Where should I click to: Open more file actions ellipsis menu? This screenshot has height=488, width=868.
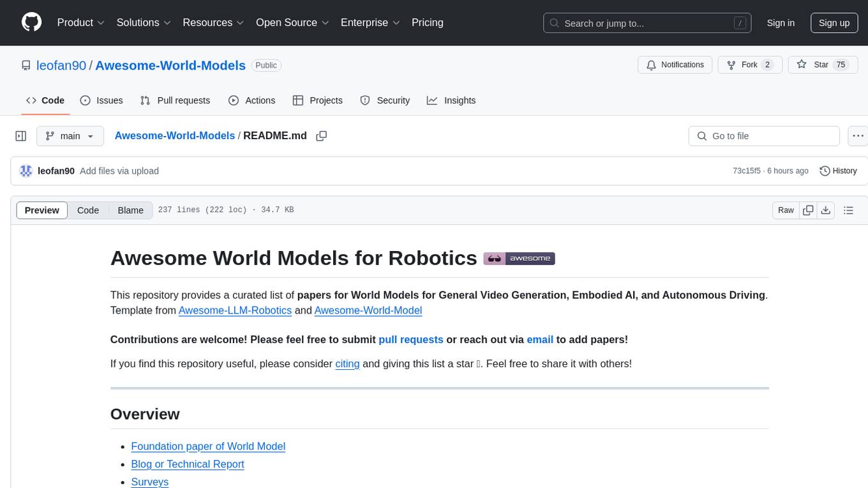coord(858,136)
